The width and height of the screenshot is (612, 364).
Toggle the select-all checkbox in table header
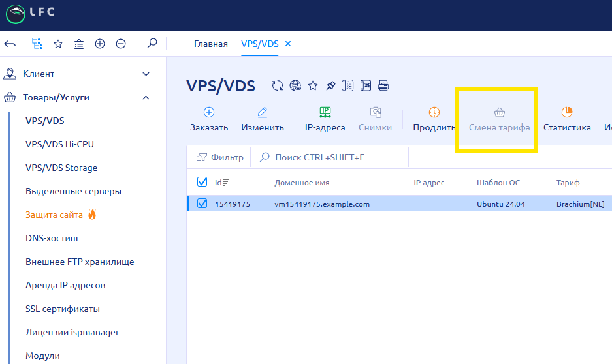point(202,182)
